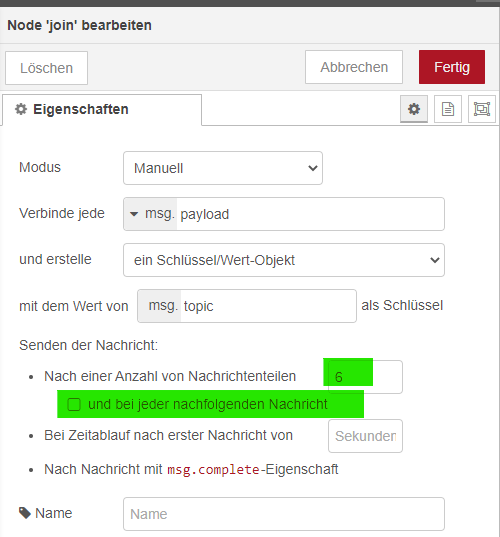The height and width of the screenshot is (537, 500).
Task: Enable 'und bei jeder nachfolgenden Nachricht' checkbox
Action: (x=74, y=404)
